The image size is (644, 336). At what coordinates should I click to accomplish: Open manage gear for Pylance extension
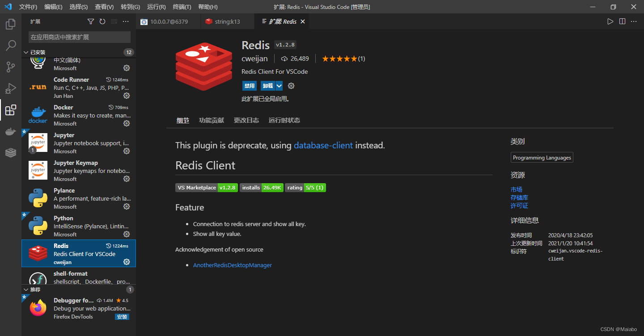pos(127,206)
